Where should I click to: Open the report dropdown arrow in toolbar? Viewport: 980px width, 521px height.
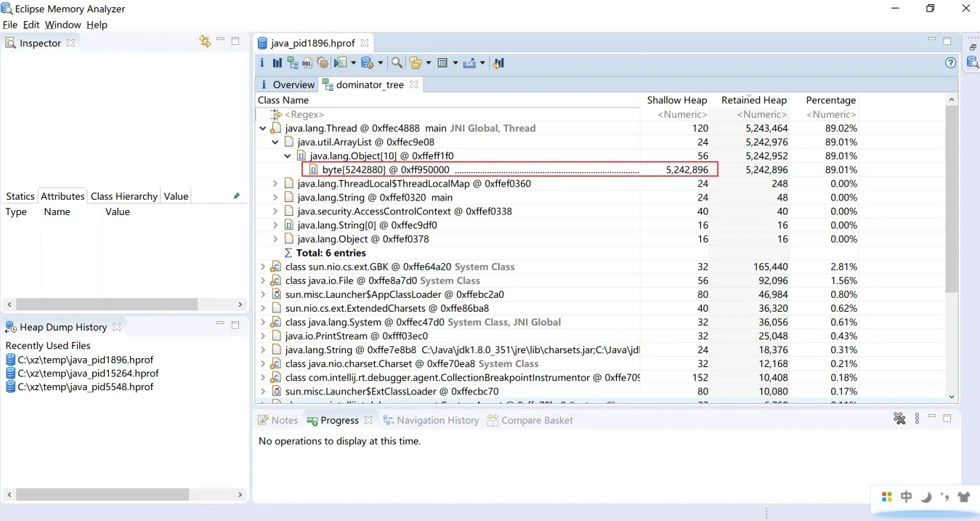(353, 63)
